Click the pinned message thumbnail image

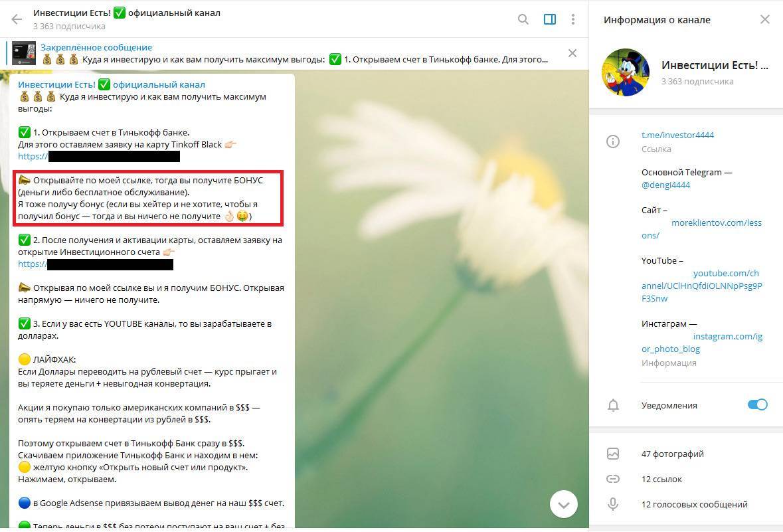coord(24,53)
